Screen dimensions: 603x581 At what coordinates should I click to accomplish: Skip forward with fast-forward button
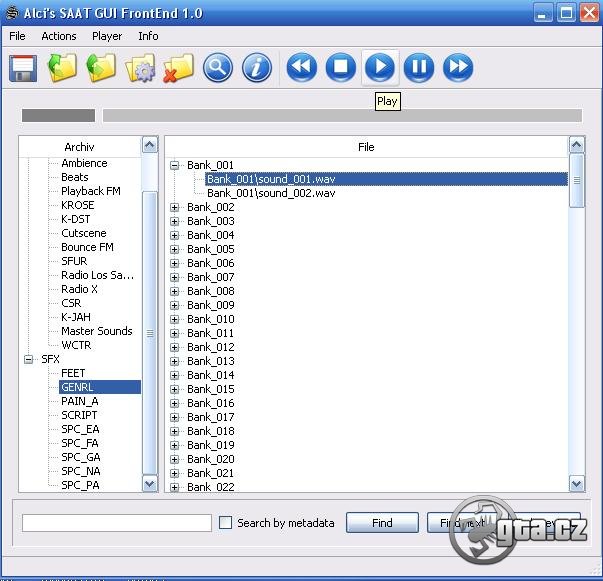pos(458,68)
